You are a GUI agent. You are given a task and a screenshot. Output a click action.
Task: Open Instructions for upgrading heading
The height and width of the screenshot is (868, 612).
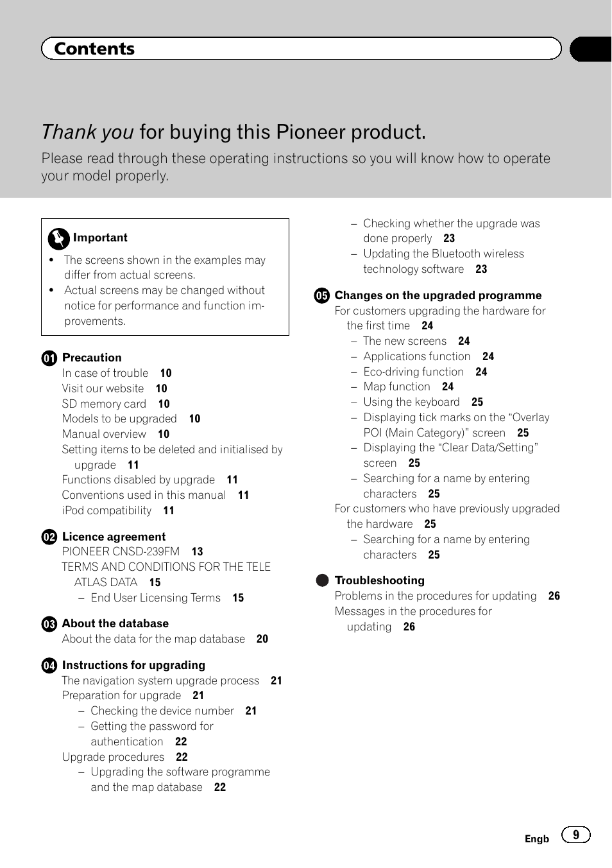coord(133,665)
